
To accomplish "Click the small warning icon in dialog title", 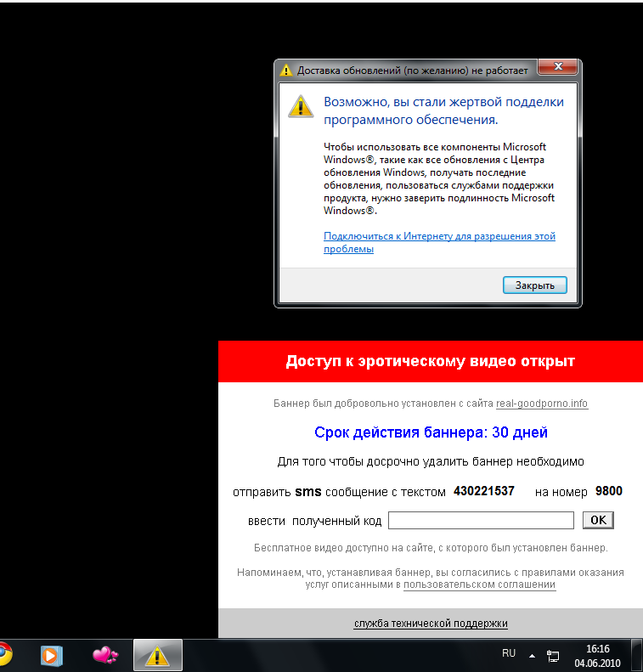I will [x=286, y=71].
